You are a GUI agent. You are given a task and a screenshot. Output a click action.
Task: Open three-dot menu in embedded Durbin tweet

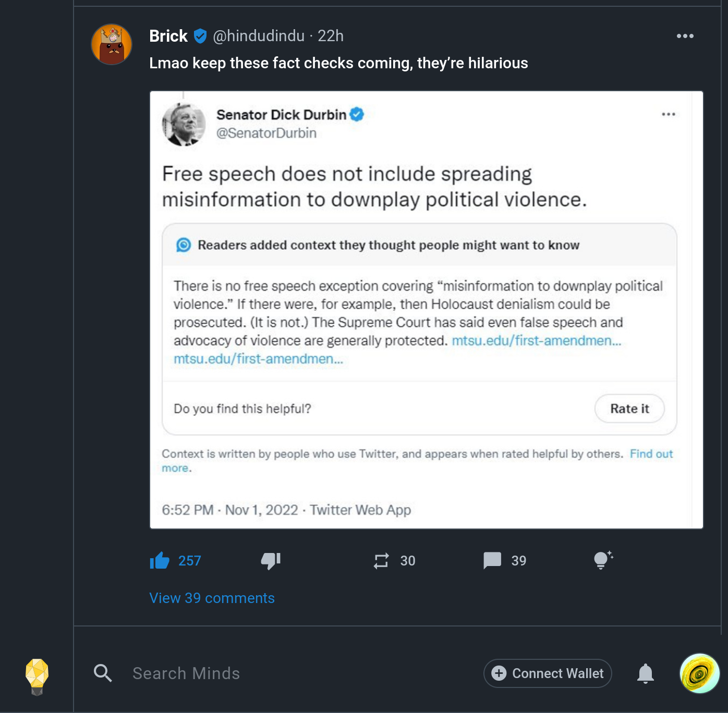(668, 114)
